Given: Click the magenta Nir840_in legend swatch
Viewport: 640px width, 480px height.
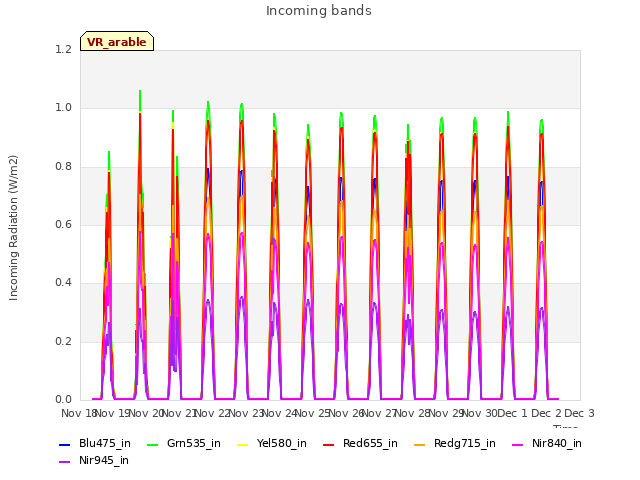Looking at the screenshot, I should click(x=518, y=444).
